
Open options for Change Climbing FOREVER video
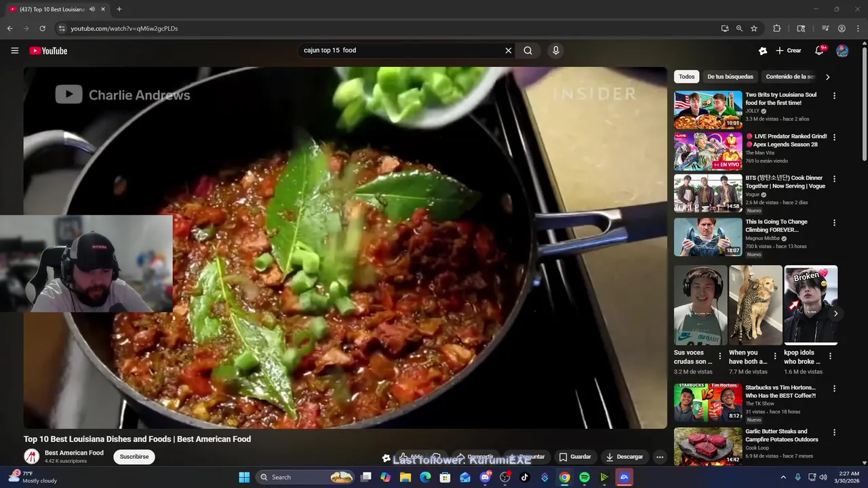[x=834, y=223]
